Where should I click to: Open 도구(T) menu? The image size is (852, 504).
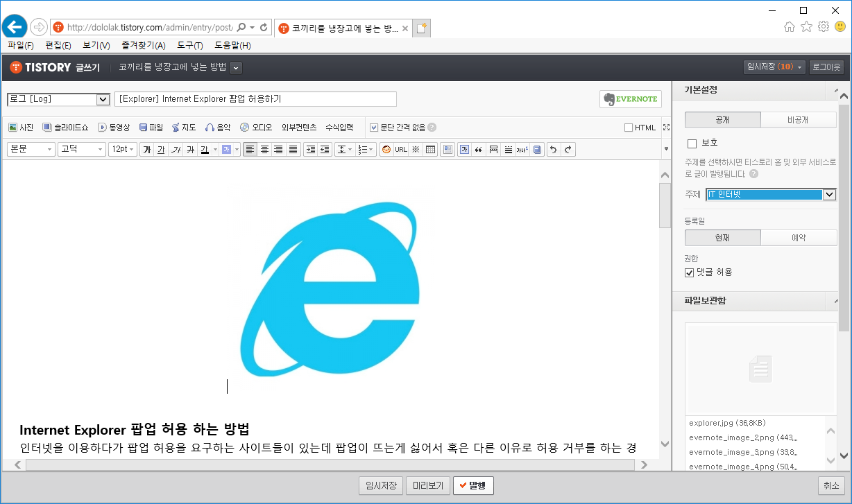[x=190, y=46]
